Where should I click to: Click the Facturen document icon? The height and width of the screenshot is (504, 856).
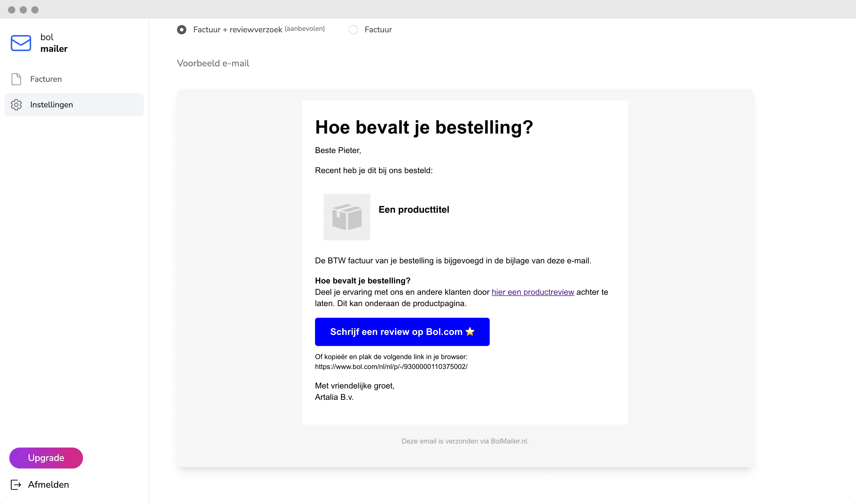click(x=16, y=79)
